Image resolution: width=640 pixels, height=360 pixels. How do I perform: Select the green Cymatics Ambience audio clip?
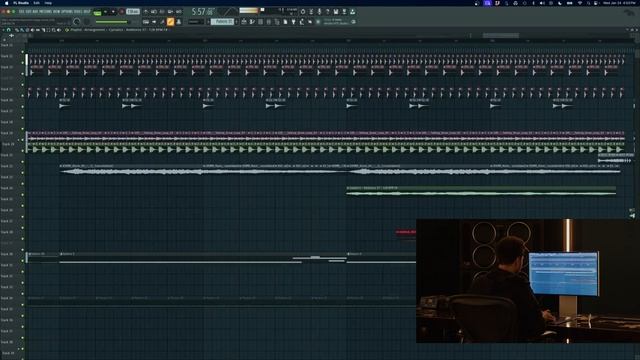(x=481, y=191)
